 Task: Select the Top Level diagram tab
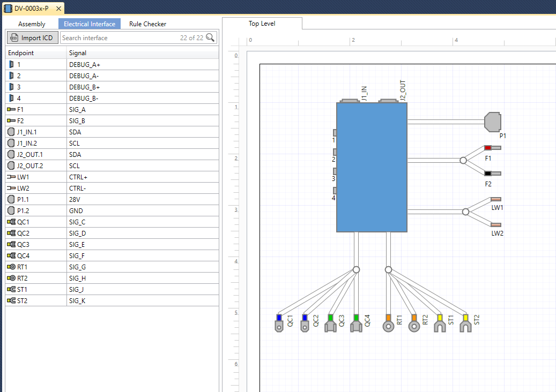pos(262,24)
